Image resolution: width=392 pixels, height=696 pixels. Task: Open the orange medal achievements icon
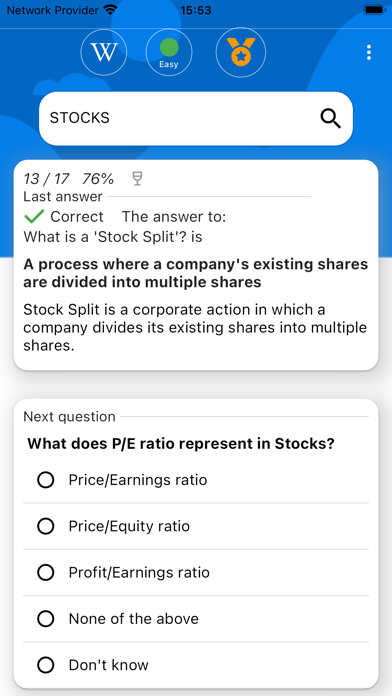click(x=241, y=52)
